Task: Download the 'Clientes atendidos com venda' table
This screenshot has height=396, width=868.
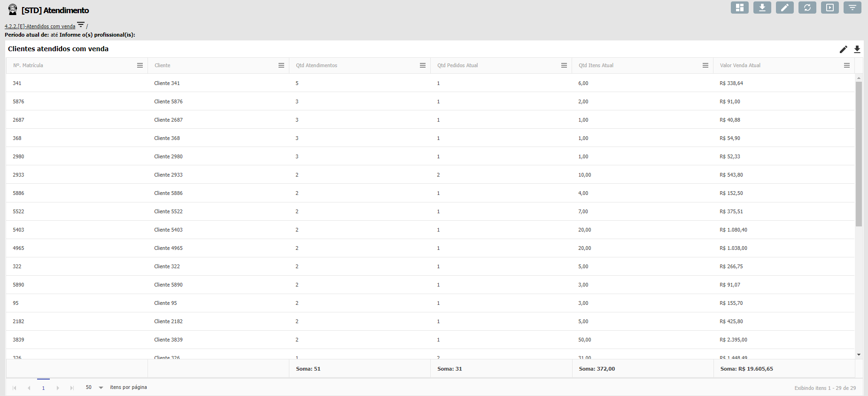Action: (x=857, y=49)
